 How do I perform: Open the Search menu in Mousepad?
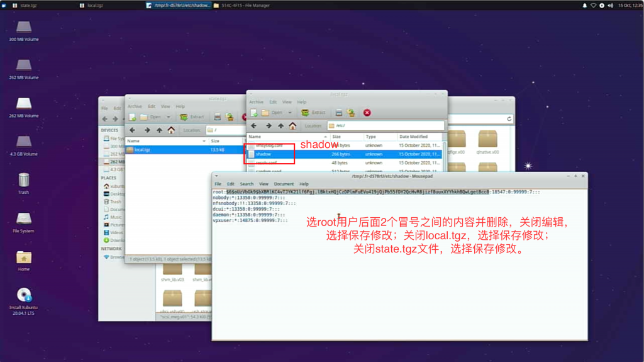pyautogui.click(x=247, y=184)
